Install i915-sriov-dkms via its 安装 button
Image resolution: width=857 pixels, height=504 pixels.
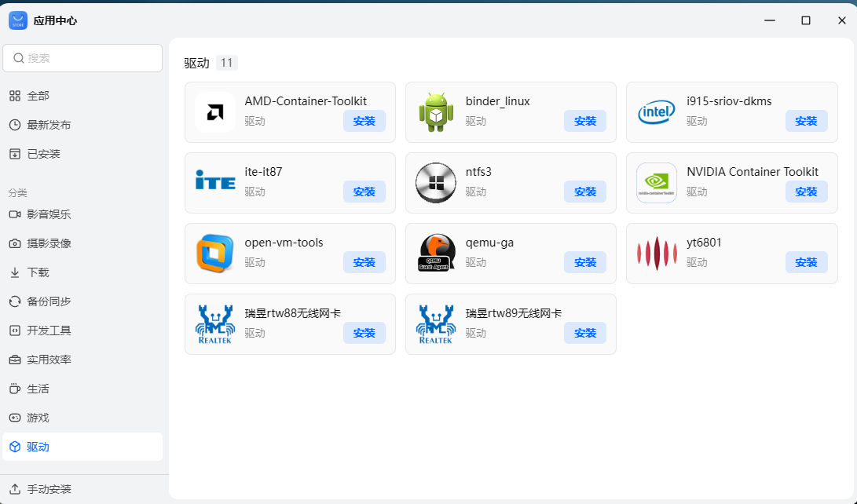[x=806, y=121]
